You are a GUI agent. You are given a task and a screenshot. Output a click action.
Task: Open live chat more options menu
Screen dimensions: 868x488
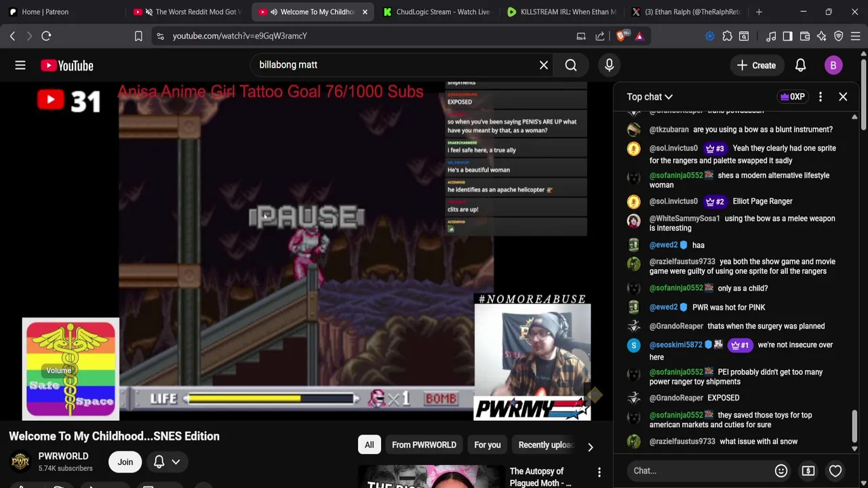click(821, 97)
